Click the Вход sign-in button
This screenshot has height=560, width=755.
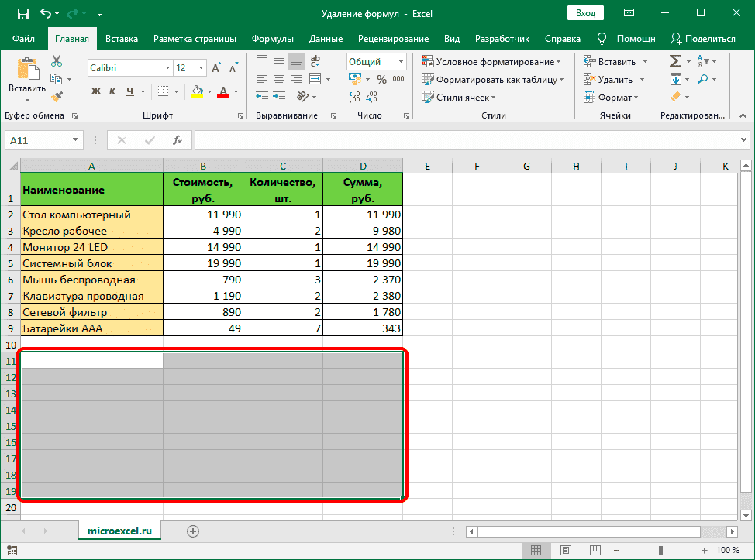tap(585, 12)
